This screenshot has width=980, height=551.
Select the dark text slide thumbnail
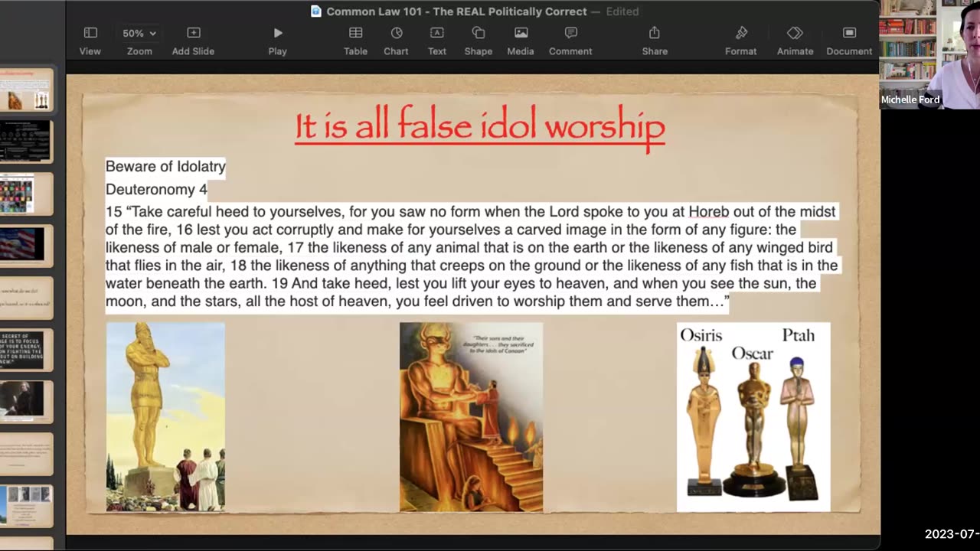[x=26, y=141]
